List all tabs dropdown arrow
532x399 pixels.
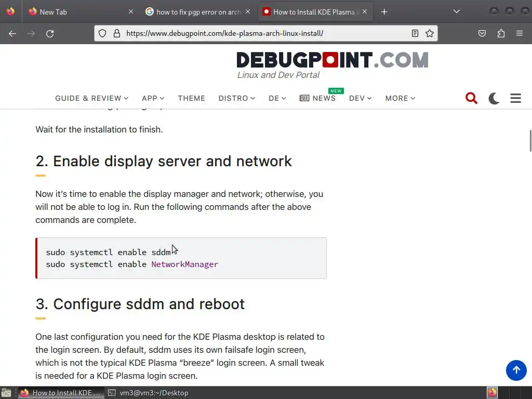click(x=457, y=11)
